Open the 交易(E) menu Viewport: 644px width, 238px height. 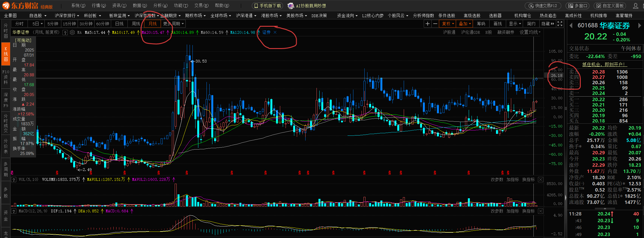[x=201, y=6]
